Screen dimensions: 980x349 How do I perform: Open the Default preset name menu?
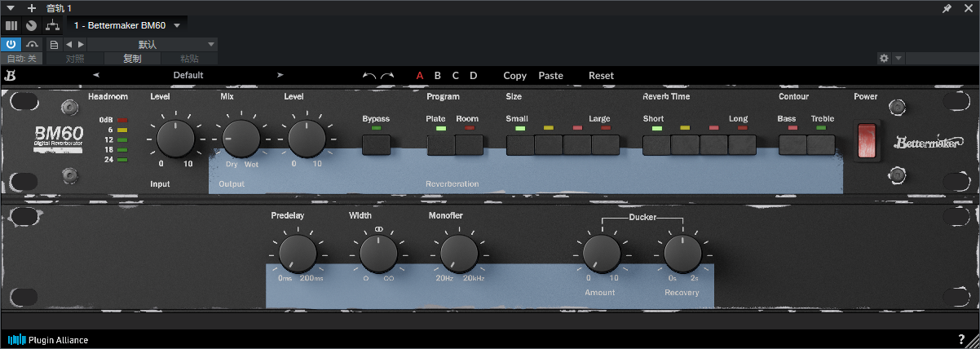pyautogui.click(x=188, y=75)
